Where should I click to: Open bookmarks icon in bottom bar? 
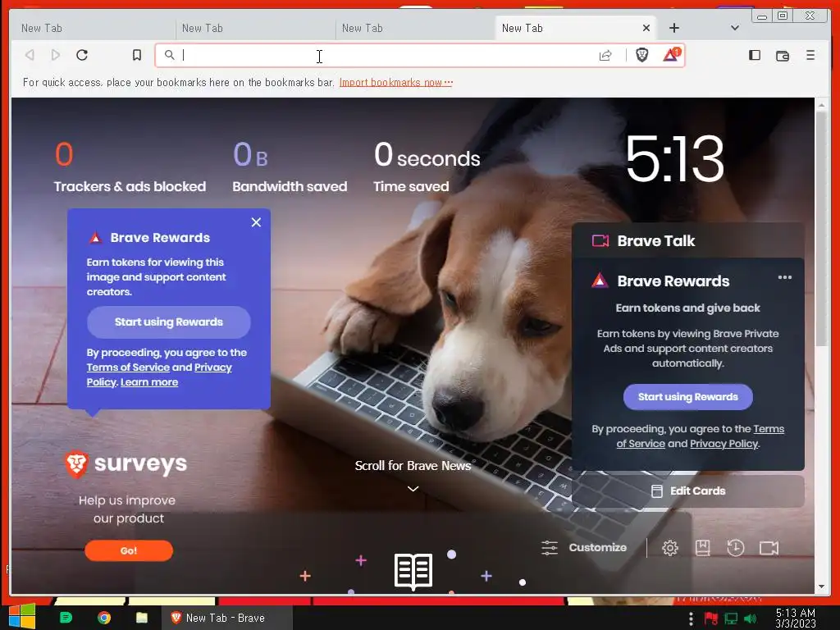(702, 547)
